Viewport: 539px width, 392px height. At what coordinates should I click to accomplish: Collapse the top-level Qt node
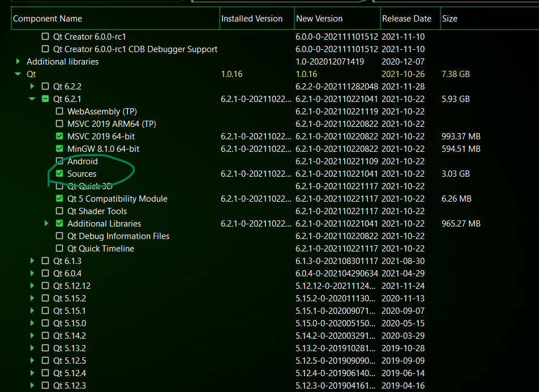[x=18, y=74]
